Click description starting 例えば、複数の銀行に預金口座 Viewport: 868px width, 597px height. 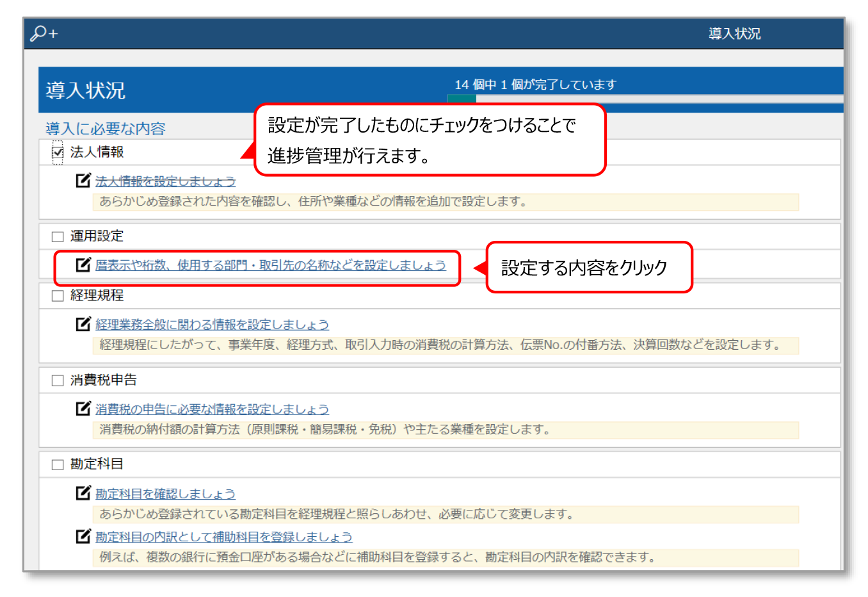[446, 557]
